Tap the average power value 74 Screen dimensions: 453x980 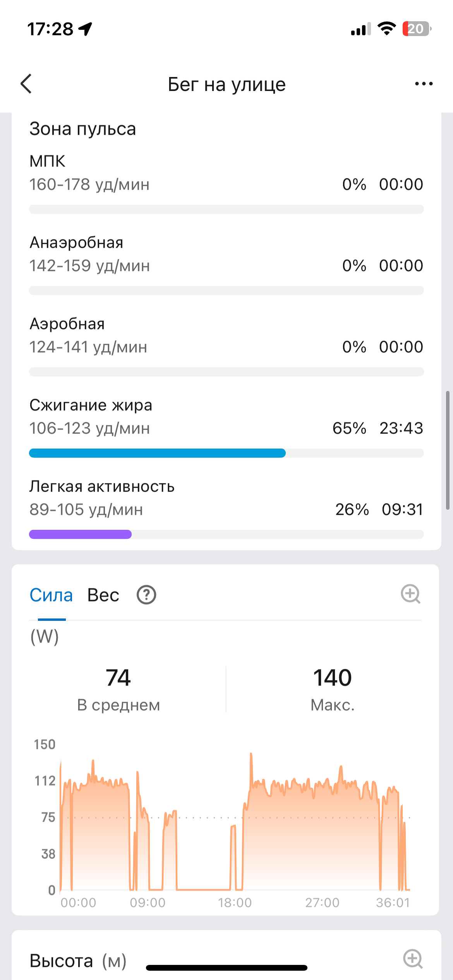click(x=118, y=678)
